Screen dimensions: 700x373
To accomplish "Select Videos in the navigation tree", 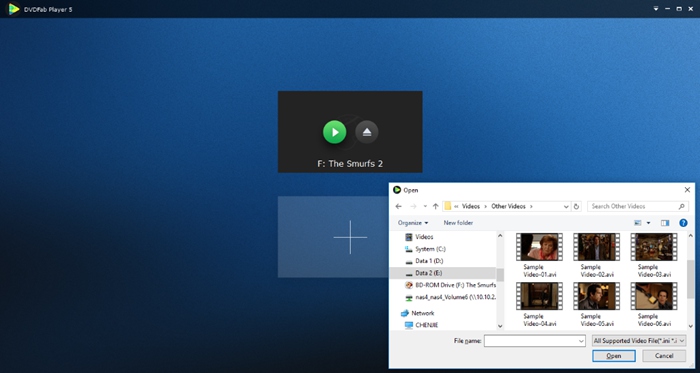I will point(419,237).
